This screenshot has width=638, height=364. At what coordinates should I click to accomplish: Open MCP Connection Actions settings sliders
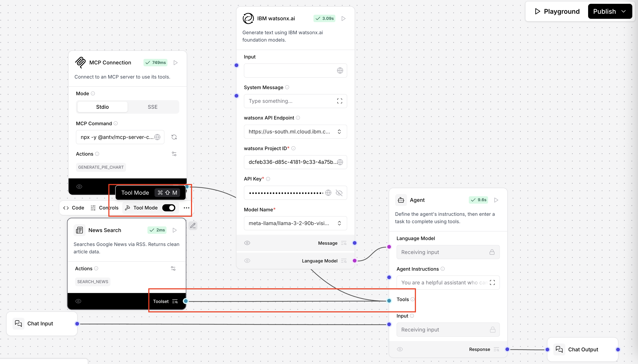[x=174, y=154]
